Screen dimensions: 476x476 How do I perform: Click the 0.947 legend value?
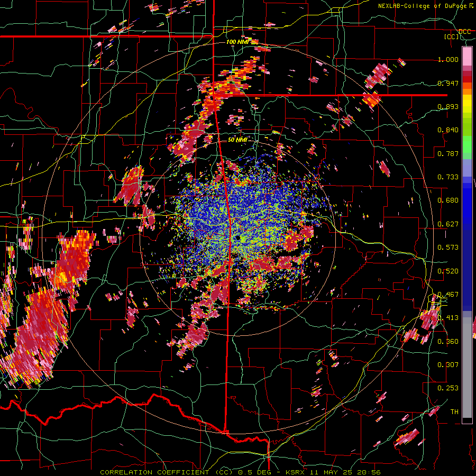(x=448, y=83)
